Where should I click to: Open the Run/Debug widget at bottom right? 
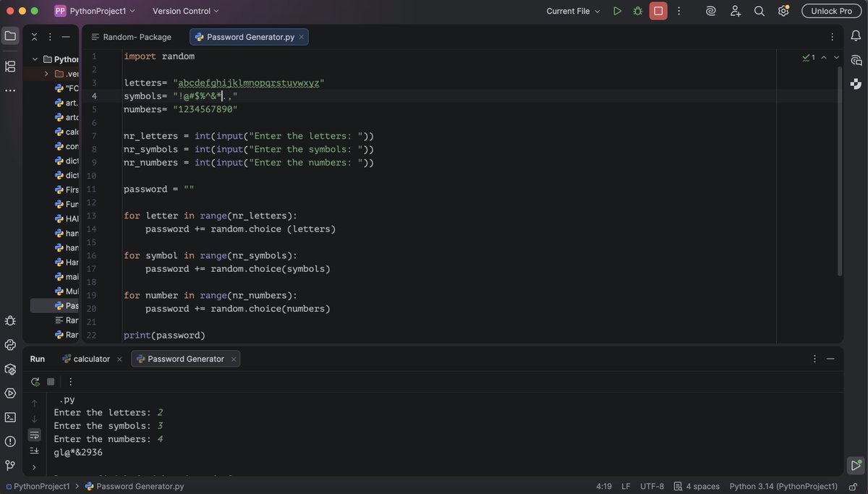856,465
